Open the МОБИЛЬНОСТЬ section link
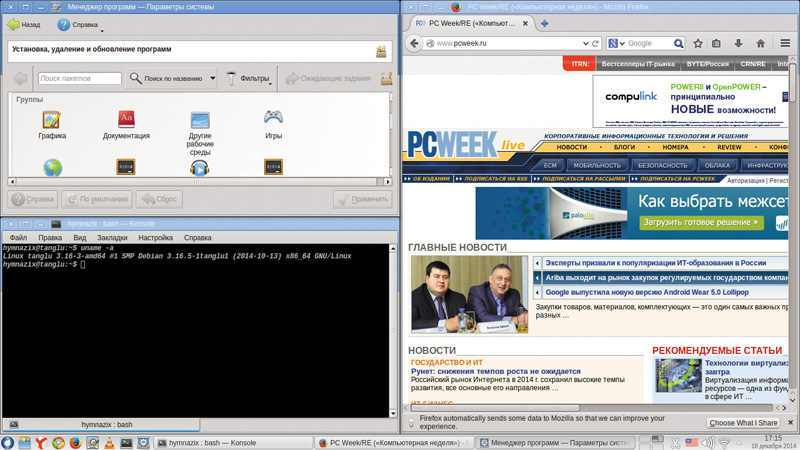 pyautogui.click(x=597, y=165)
